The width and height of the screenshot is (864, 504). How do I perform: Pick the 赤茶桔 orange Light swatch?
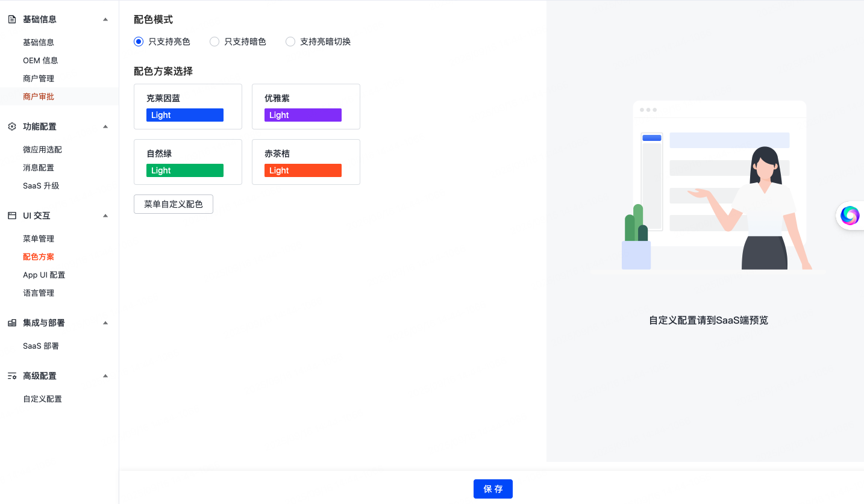[303, 170]
